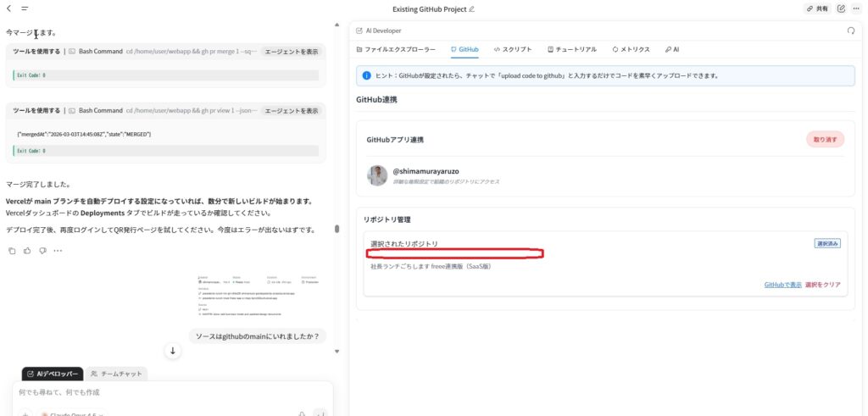Open the ファイルエクスプローラー tab
Viewport: 868px width, 416px height.
pyautogui.click(x=398, y=50)
